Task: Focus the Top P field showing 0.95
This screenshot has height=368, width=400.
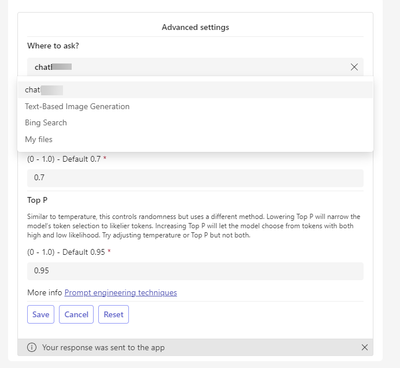Action: (195, 271)
